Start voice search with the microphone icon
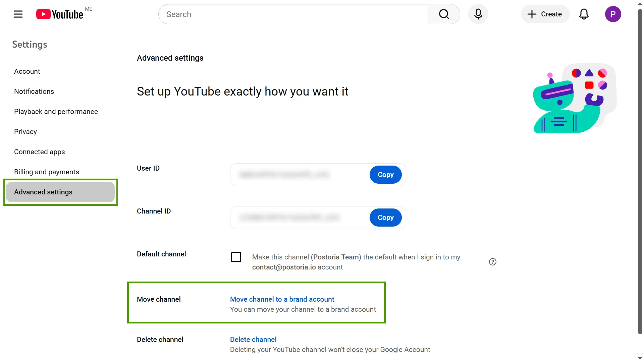The image size is (644, 362). [x=478, y=14]
